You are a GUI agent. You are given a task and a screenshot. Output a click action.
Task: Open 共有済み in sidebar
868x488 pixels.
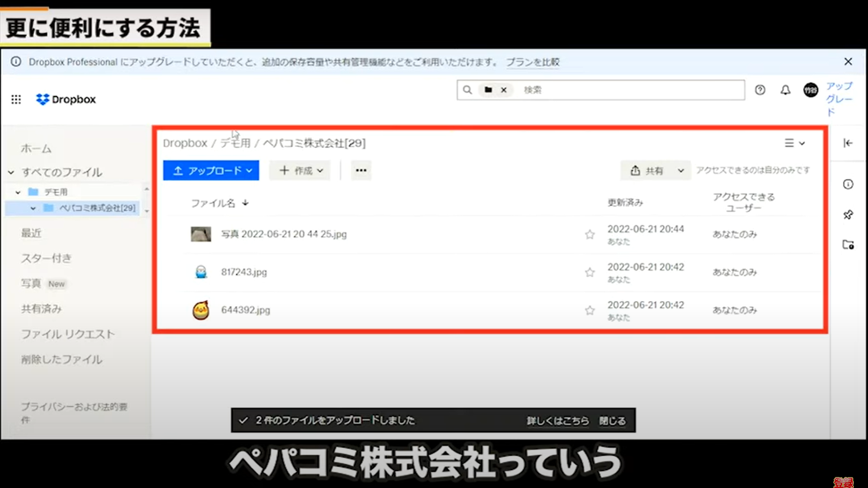(x=41, y=309)
